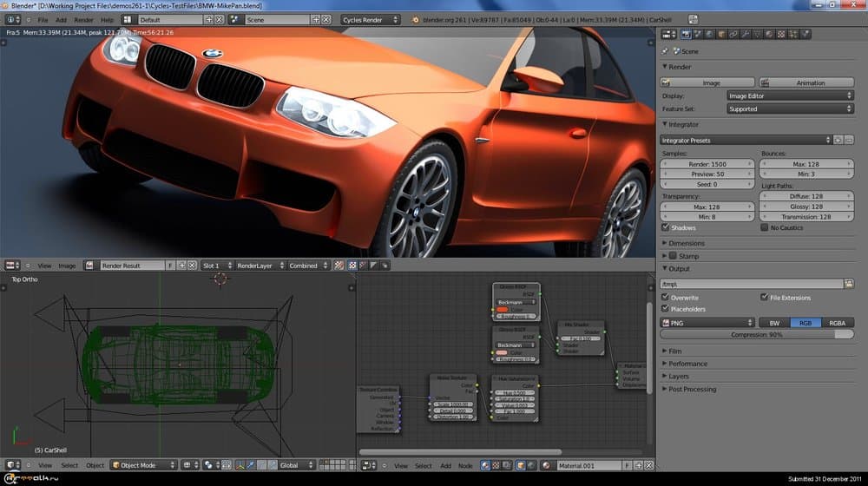Viewport: 868px width, 486px height.
Task: Add an Integrator preset with plus icon
Action: click(838, 140)
